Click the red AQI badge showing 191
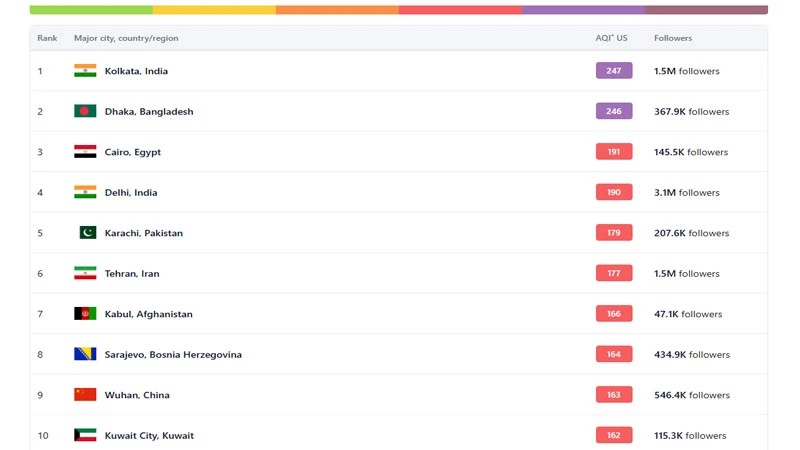 614,152
